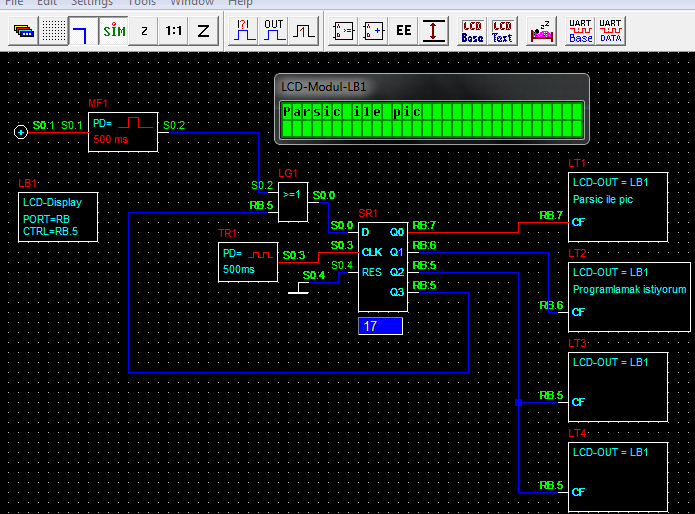695x514 pixels.
Task: Open the Settings menu
Action: pyautogui.click(x=92, y=3)
